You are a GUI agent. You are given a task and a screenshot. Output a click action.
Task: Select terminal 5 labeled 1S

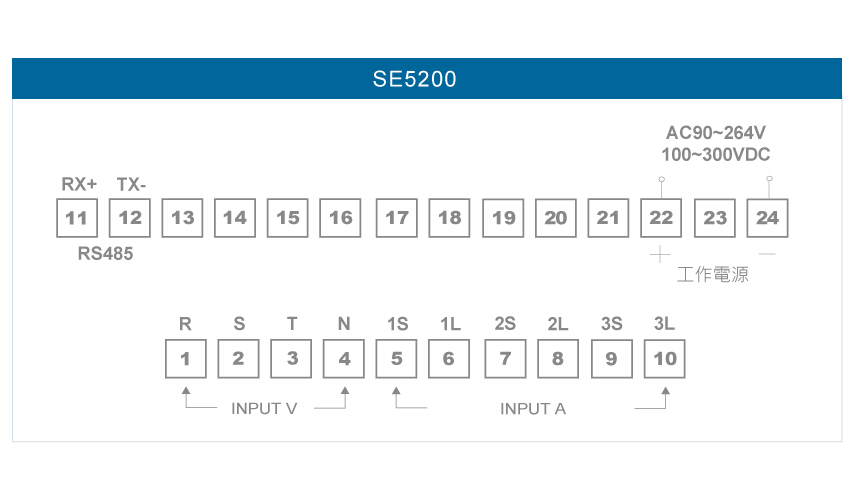tap(396, 359)
